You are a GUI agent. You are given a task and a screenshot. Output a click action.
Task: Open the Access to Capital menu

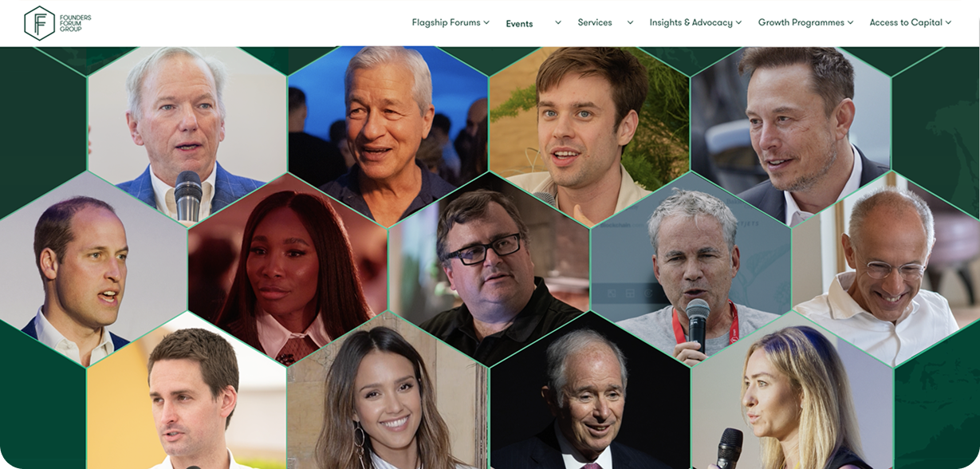pos(911,22)
